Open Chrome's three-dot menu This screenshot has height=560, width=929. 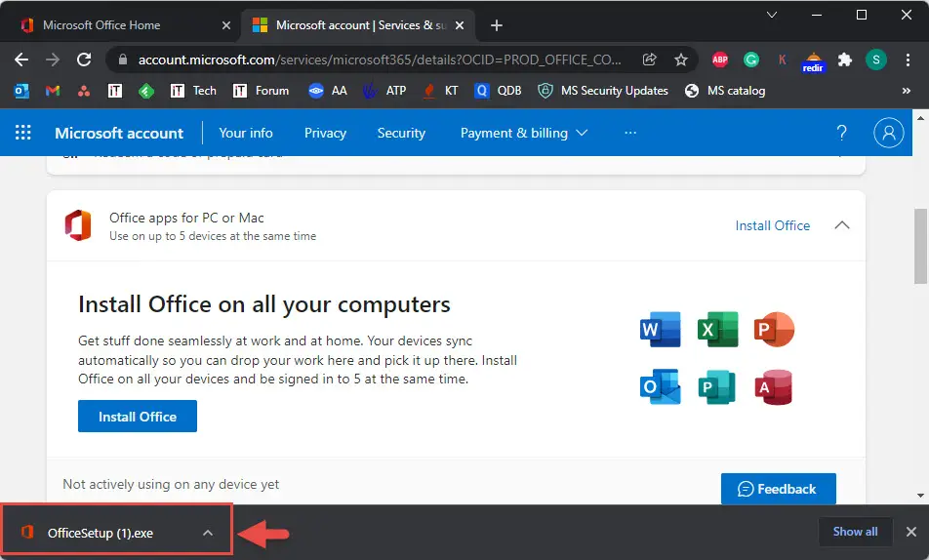point(908,60)
